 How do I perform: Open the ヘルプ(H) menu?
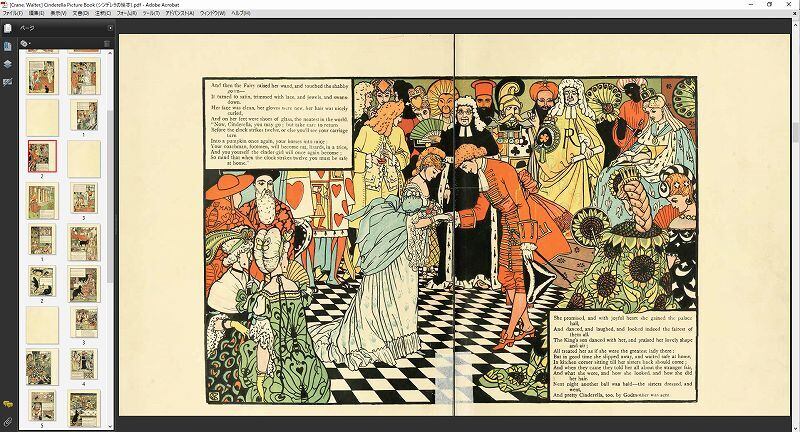240,13
